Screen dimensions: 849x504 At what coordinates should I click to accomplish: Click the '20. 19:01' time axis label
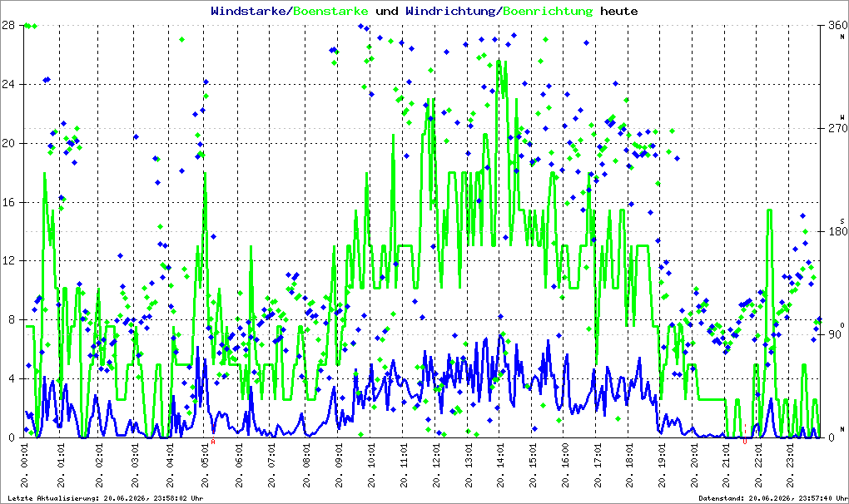tap(662, 466)
